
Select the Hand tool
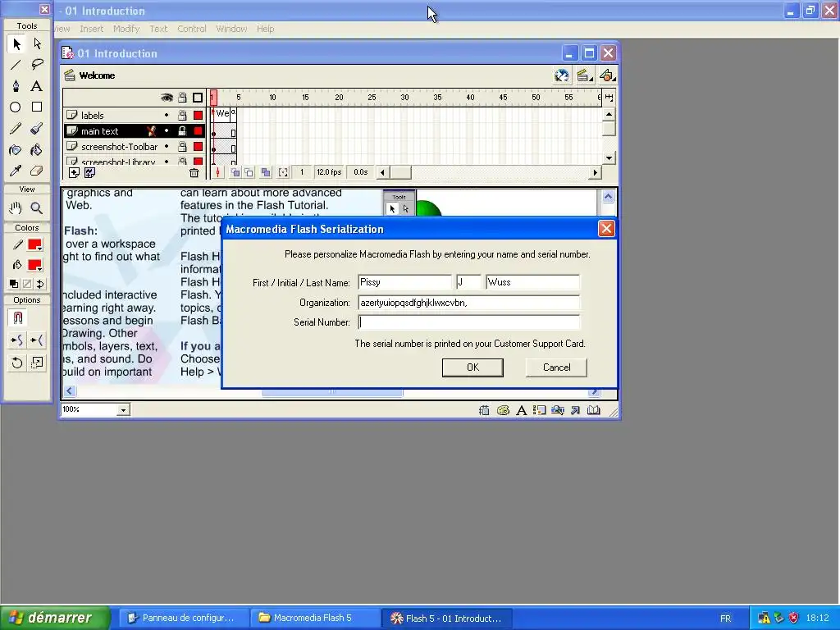(x=16, y=208)
